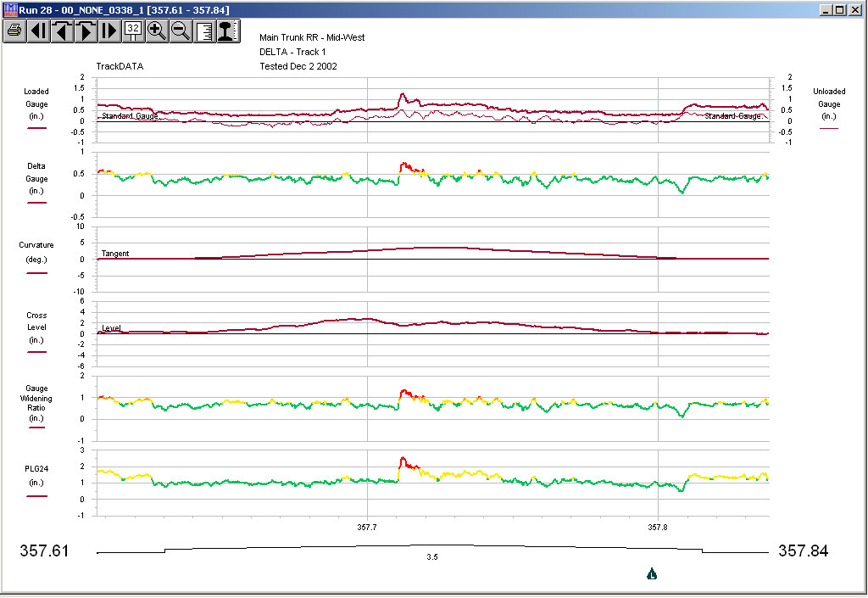Click the 357.84 end milepost label
Image resolution: width=868 pixels, height=598 pixels.
point(803,551)
